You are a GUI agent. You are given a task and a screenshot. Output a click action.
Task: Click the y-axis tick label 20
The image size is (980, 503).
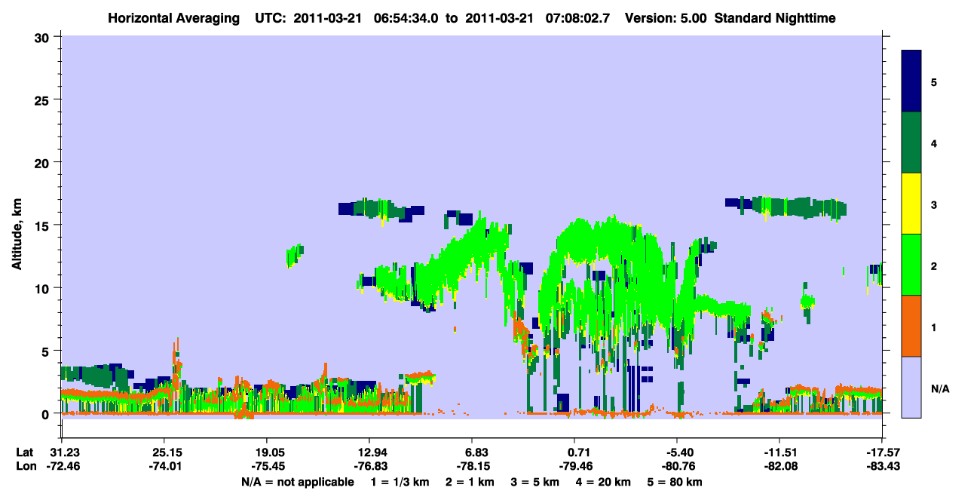pyautogui.click(x=44, y=162)
